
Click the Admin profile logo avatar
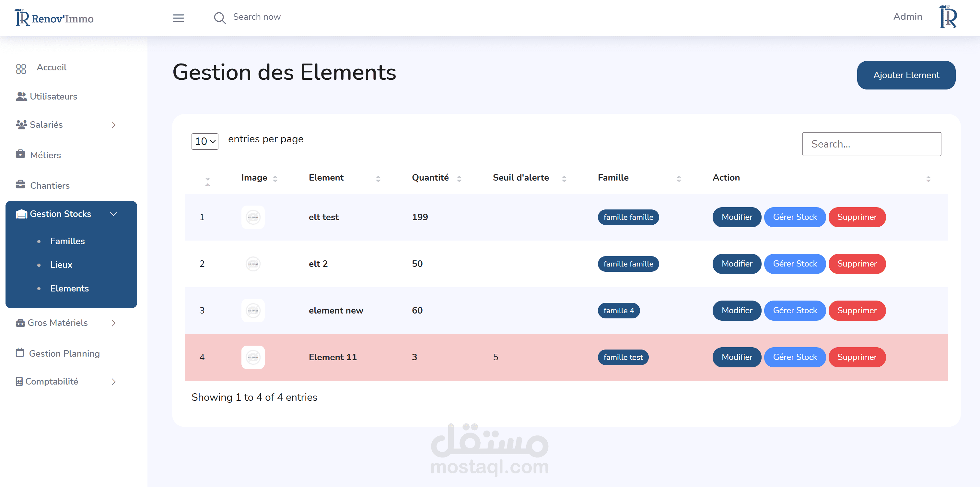948,17
